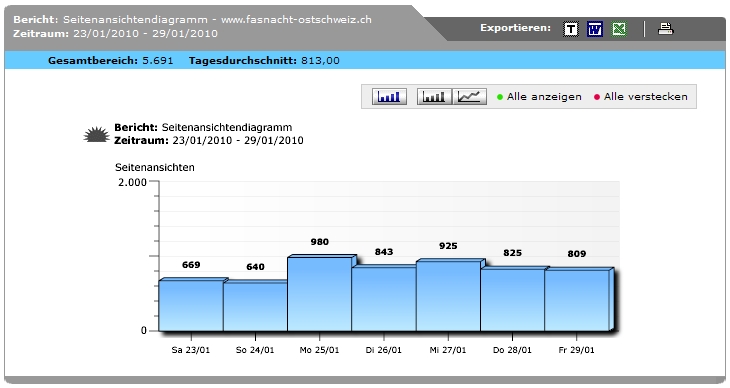Hide all series with Alle verstecken
Image resolution: width=730 pixels, height=388 pixels.
645,97
